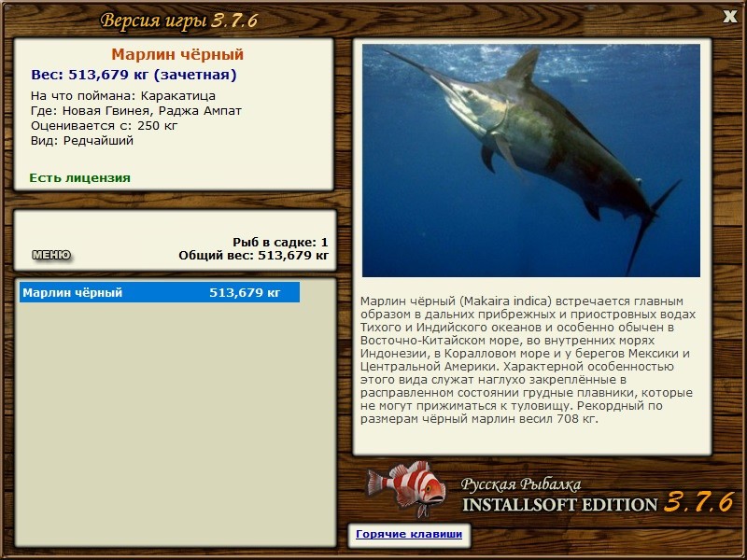Viewport: 747px width, 560px height.
Task: Click the red striped fish logo
Action: (x=406, y=488)
